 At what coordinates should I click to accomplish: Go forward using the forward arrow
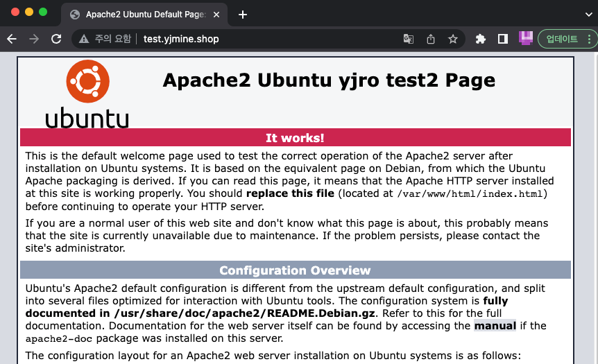pyautogui.click(x=34, y=39)
